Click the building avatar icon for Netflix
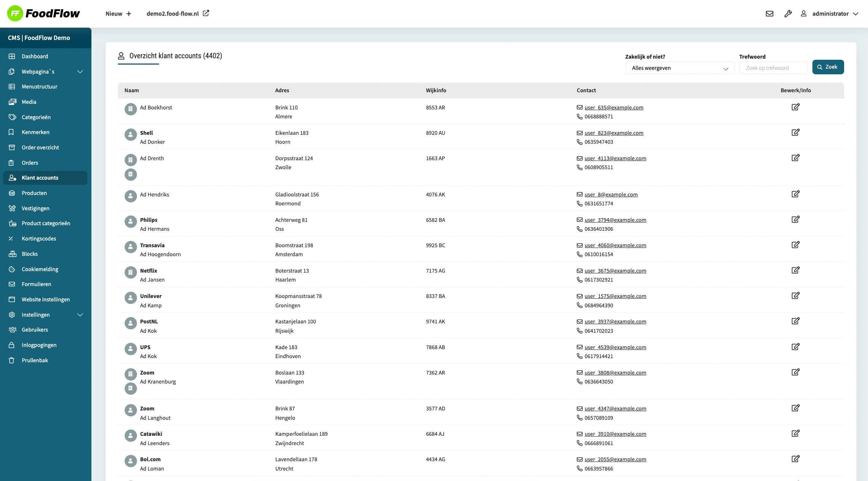This screenshot has width=868, height=481. (x=130, y=272)
